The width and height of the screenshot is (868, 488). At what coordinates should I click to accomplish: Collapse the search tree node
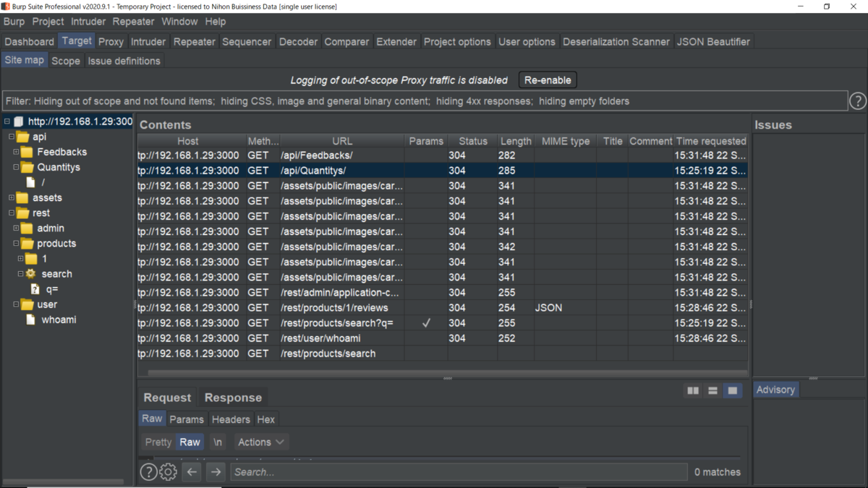pos(20,274)
